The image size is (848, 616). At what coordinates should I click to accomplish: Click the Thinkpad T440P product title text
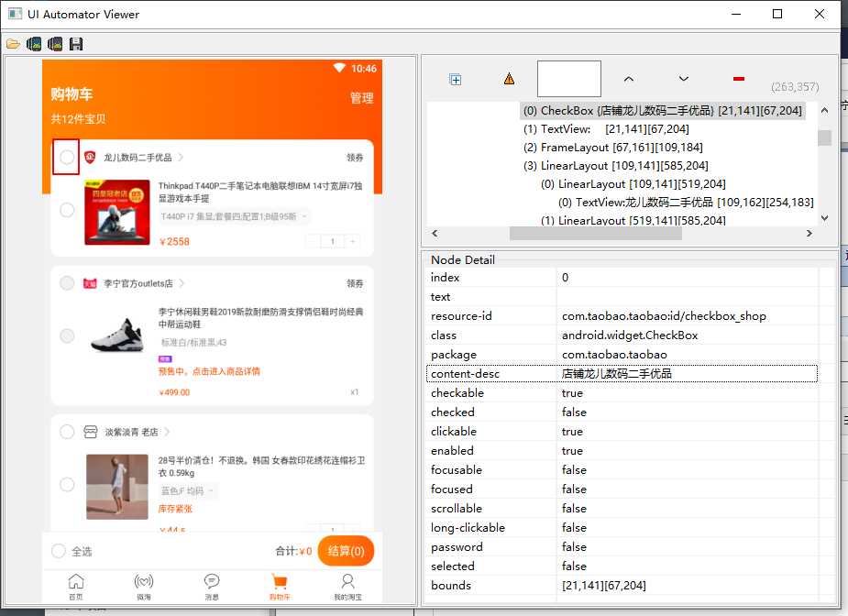[260, 192]
